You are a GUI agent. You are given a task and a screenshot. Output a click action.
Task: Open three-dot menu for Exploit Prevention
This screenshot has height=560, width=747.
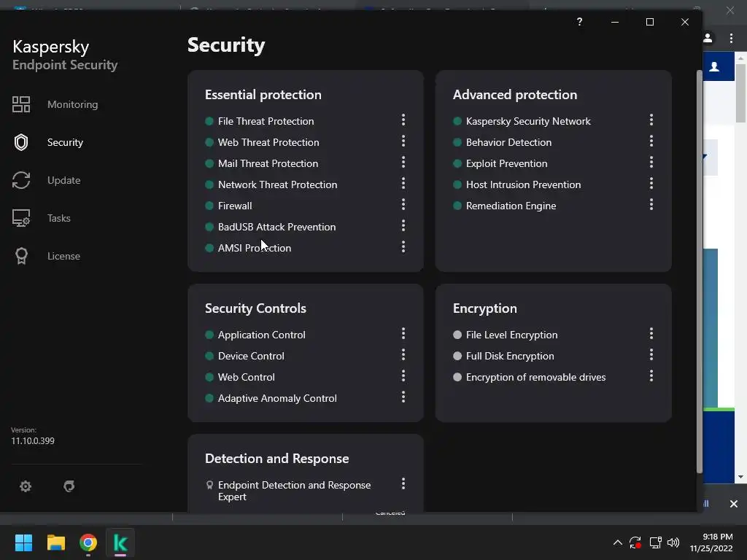point(651,162)
